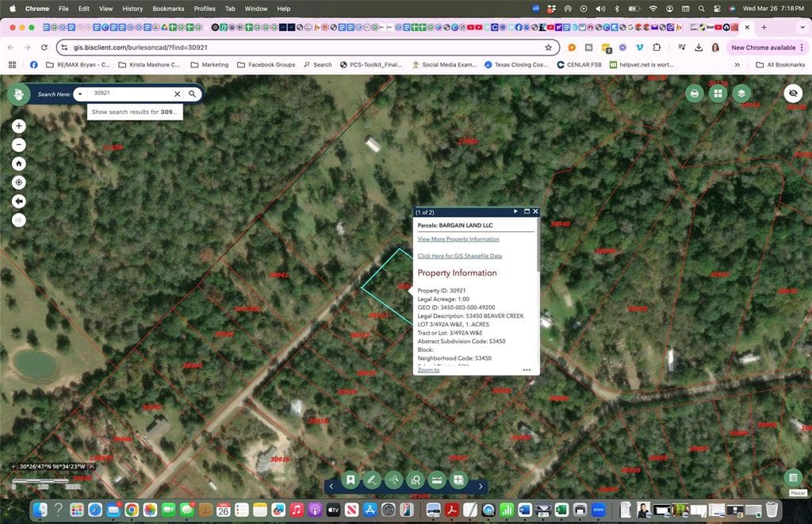
Task: Open macOS Control Center
Action: [x=717, y=9]
